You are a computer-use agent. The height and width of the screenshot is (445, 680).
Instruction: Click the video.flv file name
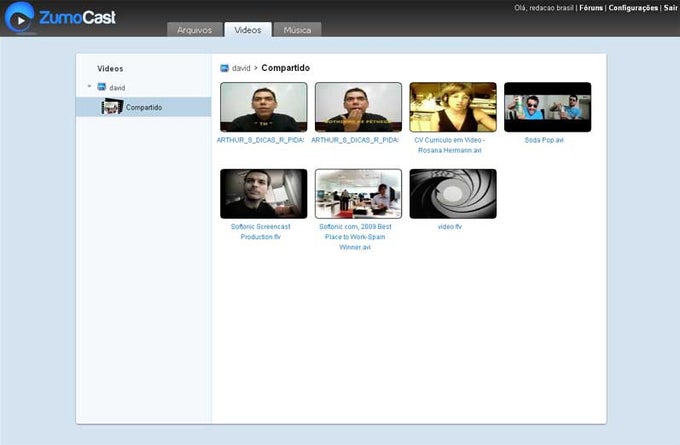[x=450, y=227]
